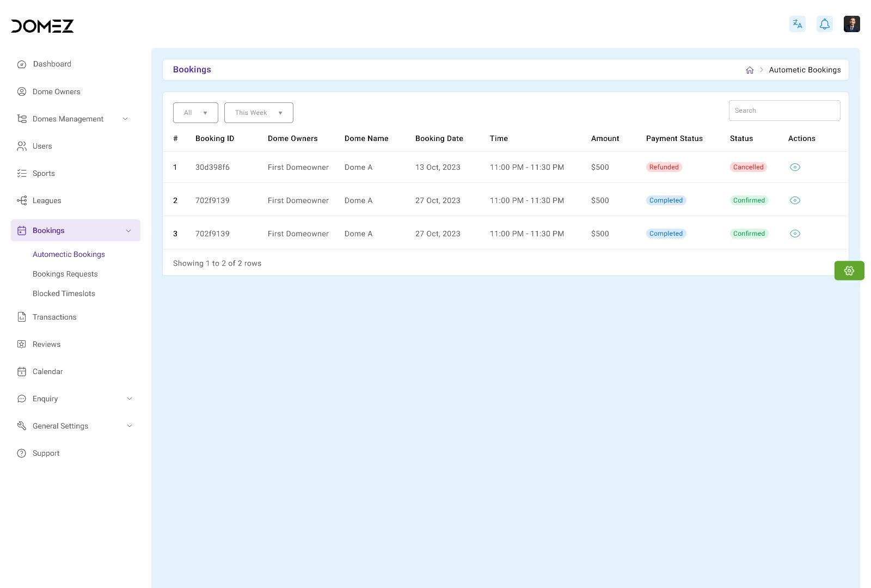871x588 pixels.
Task: Click the Autometic Bookings breadcrumb
Action: (x=805, y=70)
